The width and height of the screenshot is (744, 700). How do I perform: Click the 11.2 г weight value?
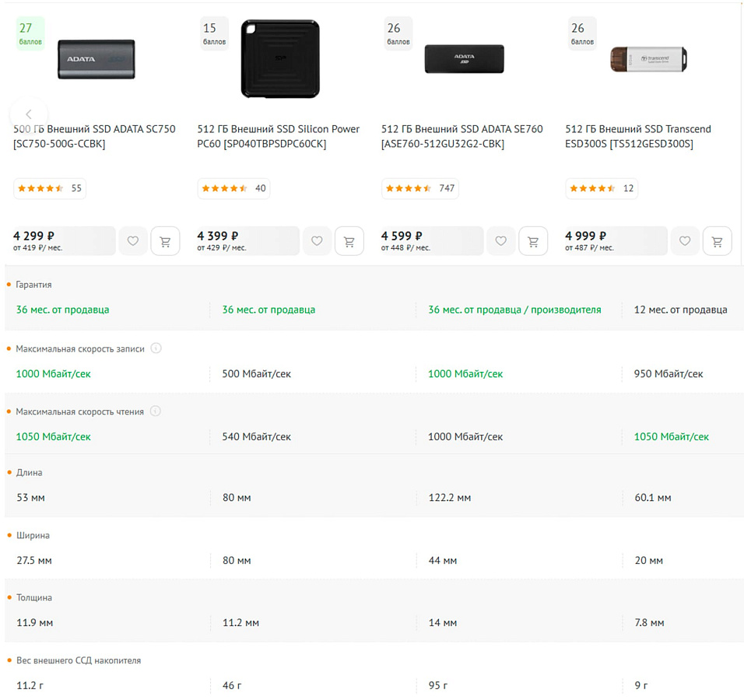(30, 685)
